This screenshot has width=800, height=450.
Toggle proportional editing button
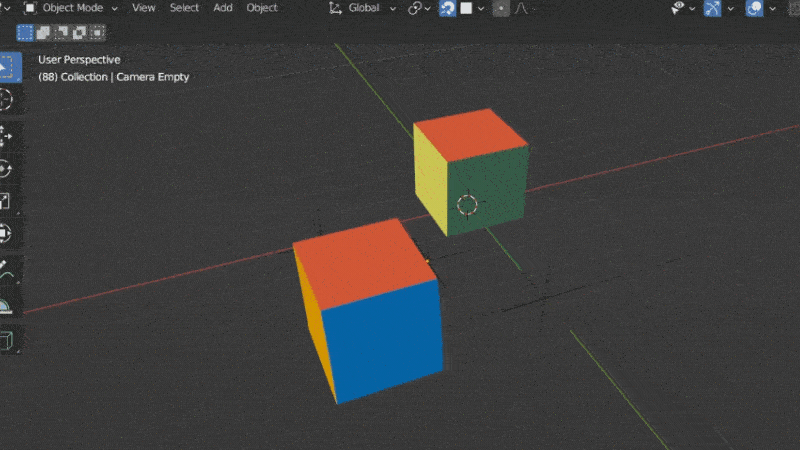(x=501, y=8)
